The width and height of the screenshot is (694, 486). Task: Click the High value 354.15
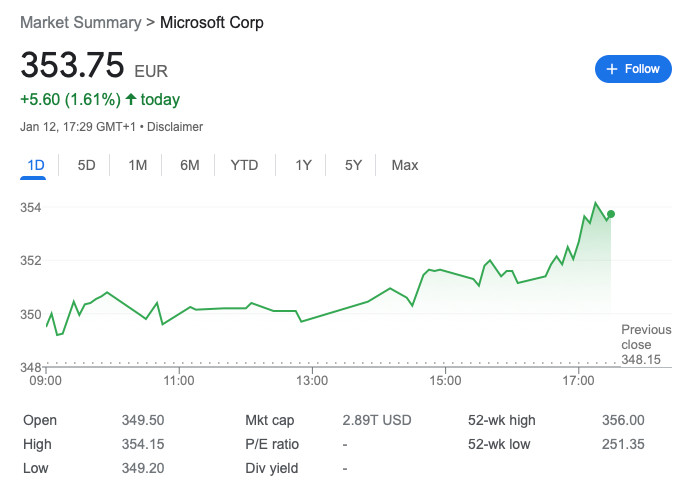point(143,444)
